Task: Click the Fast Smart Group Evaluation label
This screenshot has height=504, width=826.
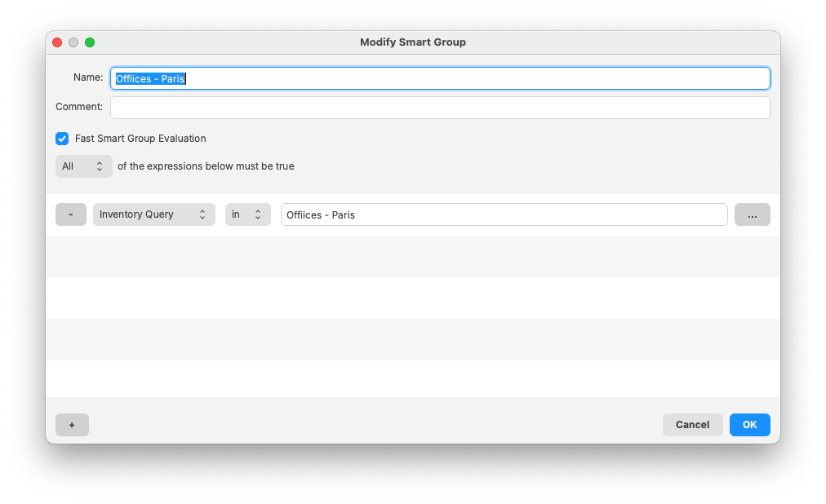Action: tap(140, 139)
